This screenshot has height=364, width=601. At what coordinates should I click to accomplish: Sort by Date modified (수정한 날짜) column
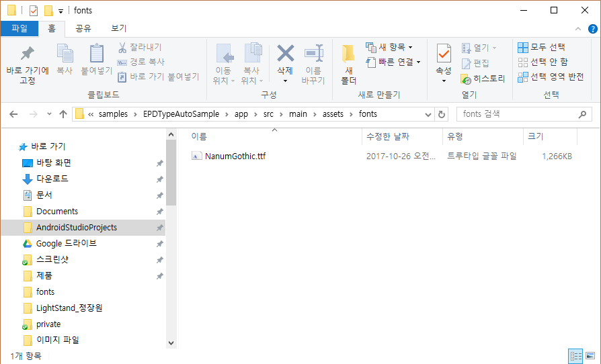[x=402, y=136]
